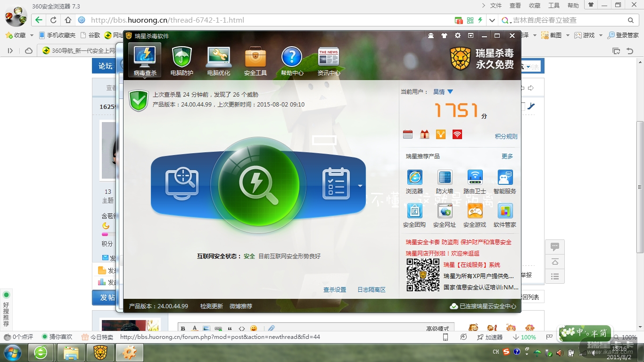
Task: Open the 查看 menu in 360 browser
Action: [515, 6]
